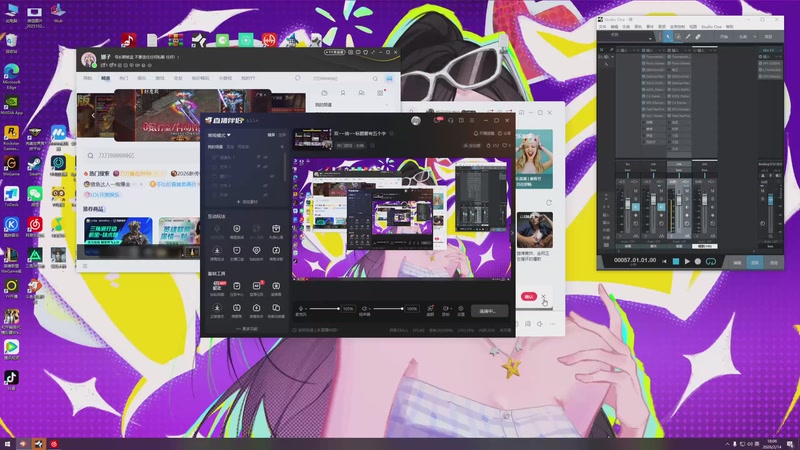Click the time display 00057.01.01.00
The width and height of the screenshot is (800, 450).
pyautogui.click(x=635, y=260)
